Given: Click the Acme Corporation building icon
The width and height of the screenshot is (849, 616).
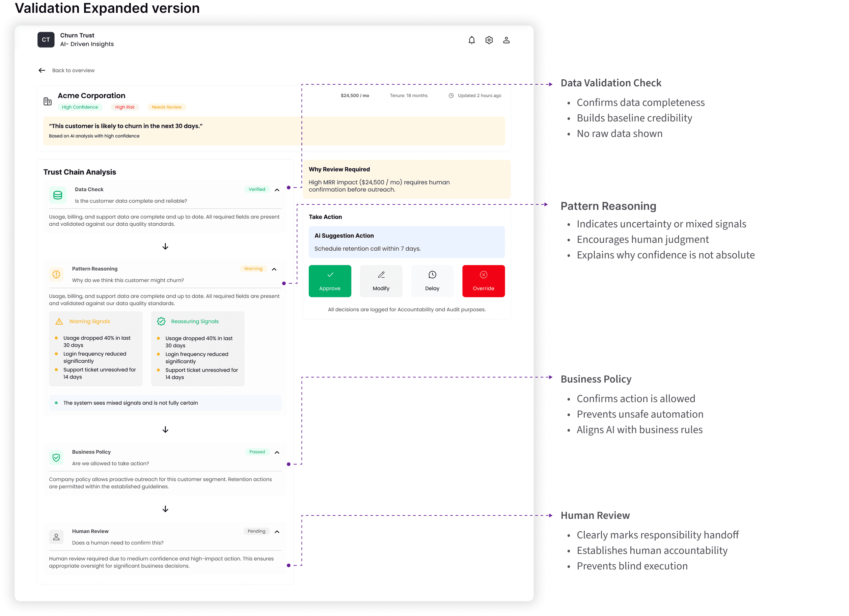Looking at the screenshot, I should (48, 102).
